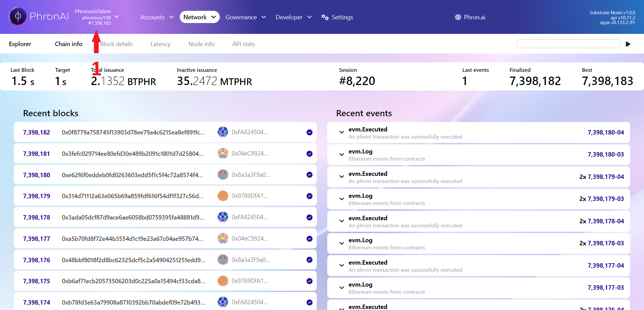The image size is (644, 310).
Task: Click the PhronAI logo icon
Action: click(18, 16)
